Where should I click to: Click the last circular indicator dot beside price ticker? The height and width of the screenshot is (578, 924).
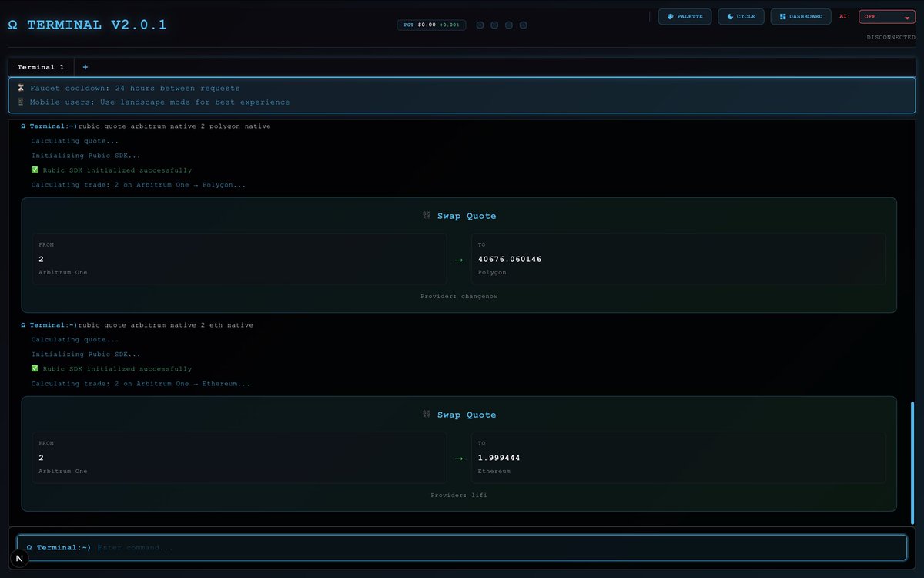524,25
